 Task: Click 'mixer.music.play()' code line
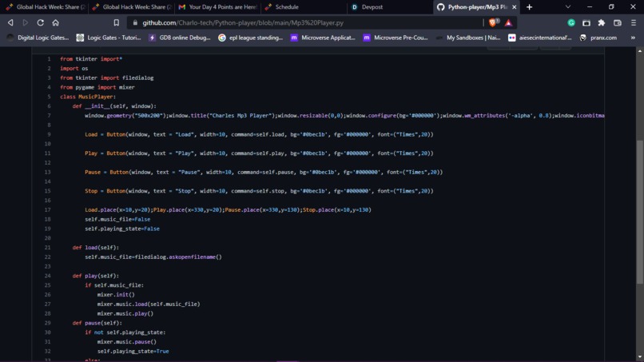125,313
